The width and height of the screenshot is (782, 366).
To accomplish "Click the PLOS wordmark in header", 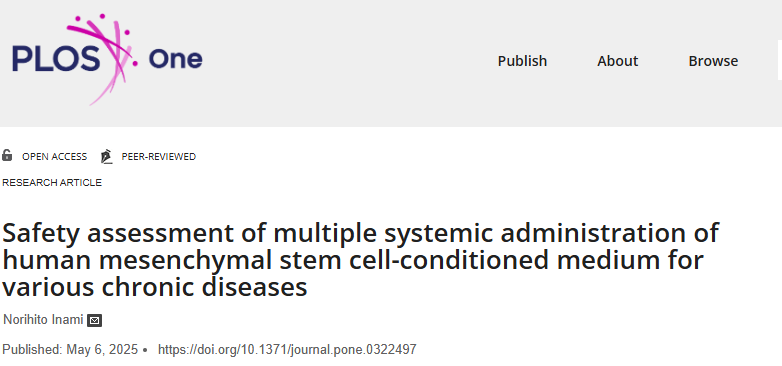I will point(56,58).
